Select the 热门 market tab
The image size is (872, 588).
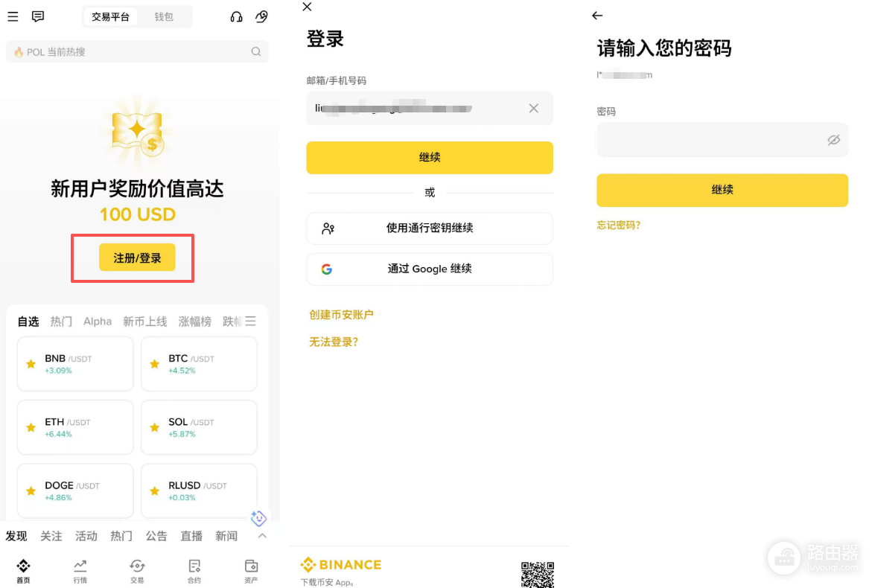click(x=61, y=322)
